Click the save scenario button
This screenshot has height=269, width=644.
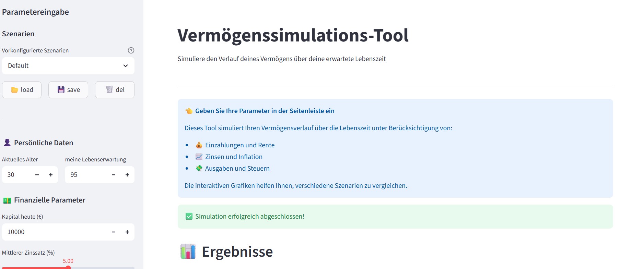68,90
